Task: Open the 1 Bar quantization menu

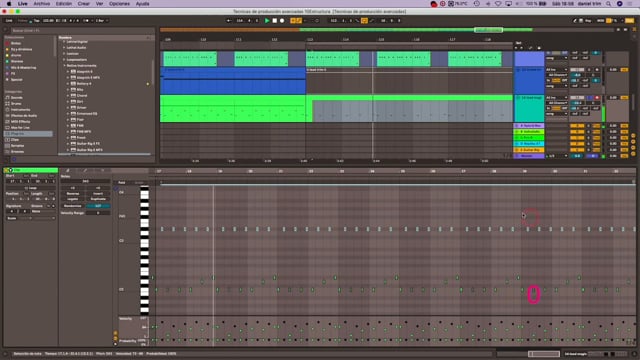Action: click(x=101, y=20)
